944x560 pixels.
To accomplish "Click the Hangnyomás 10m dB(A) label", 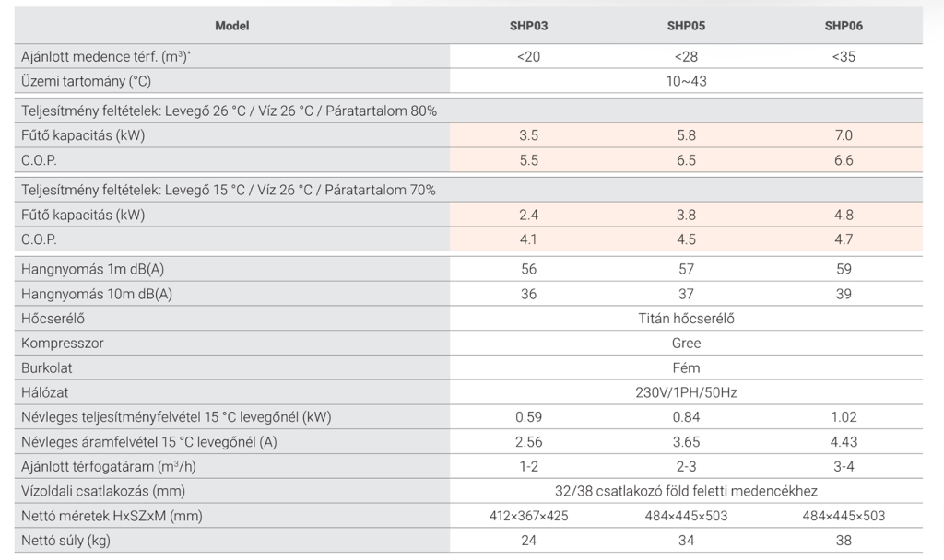I will tap(100, 294).
